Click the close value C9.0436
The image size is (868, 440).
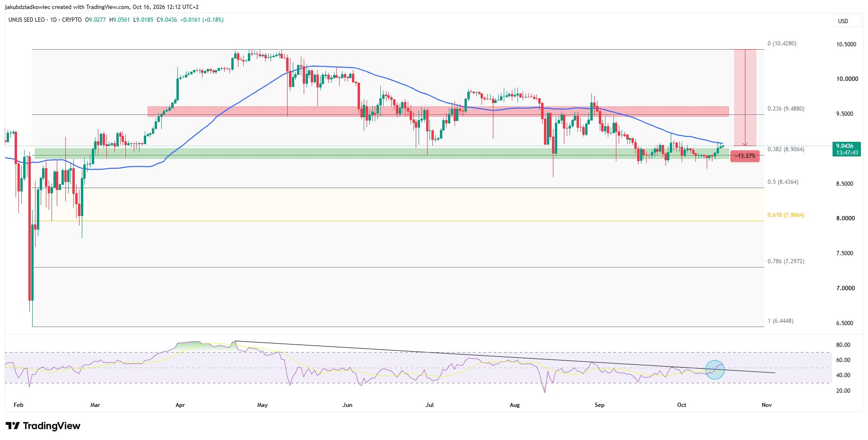coord(167,20)
